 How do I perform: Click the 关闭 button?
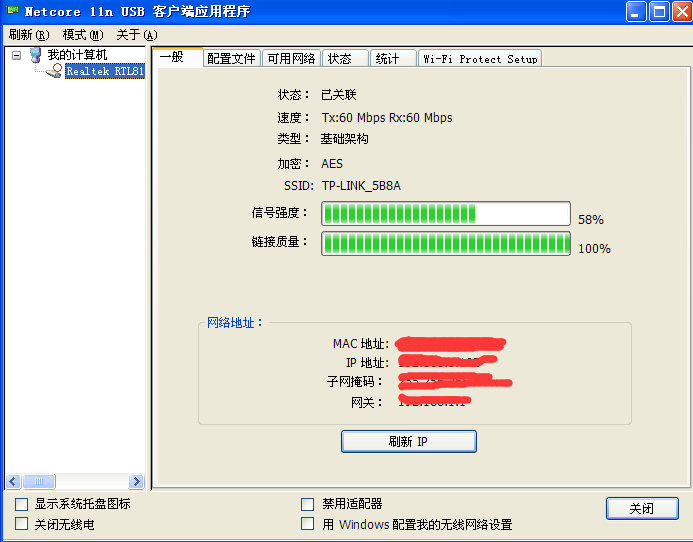[x=642, y=508]
